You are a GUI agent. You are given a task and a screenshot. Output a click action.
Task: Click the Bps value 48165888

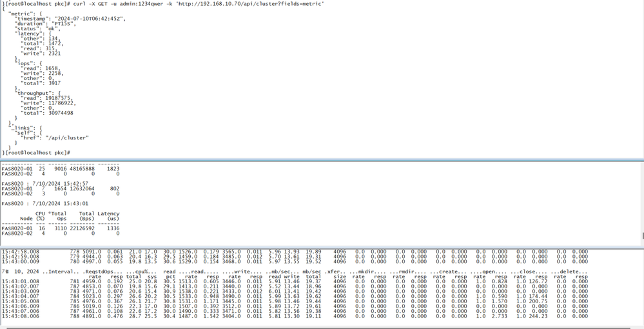tap(83, 168)
